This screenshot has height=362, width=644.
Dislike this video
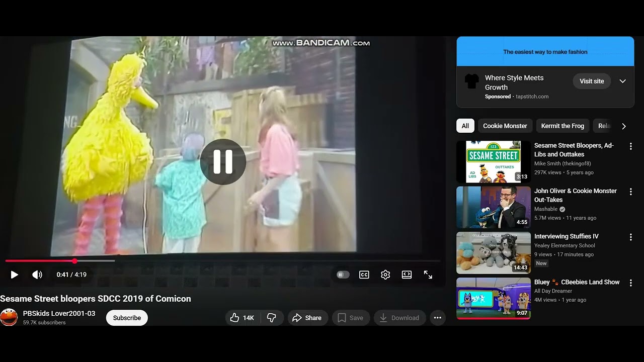pyautogui.click(x=271, y=318)
